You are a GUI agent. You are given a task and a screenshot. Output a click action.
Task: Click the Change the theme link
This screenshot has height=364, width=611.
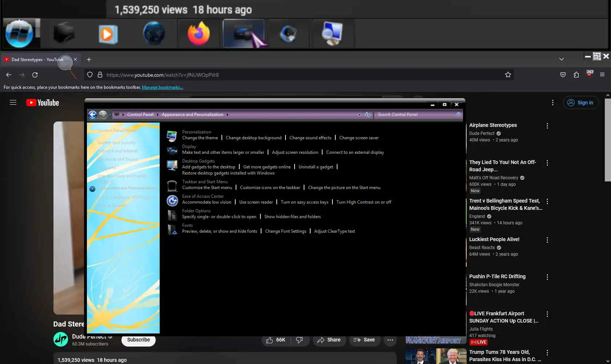tap(200, 138)
